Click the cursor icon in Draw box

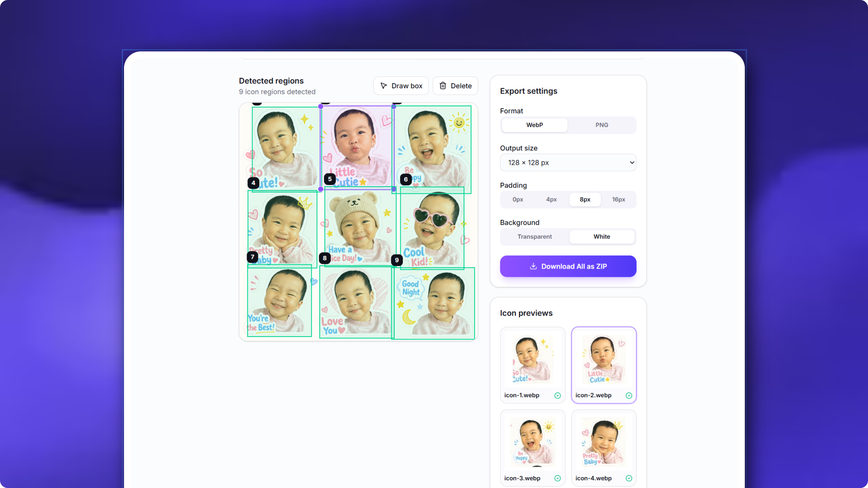384,86
